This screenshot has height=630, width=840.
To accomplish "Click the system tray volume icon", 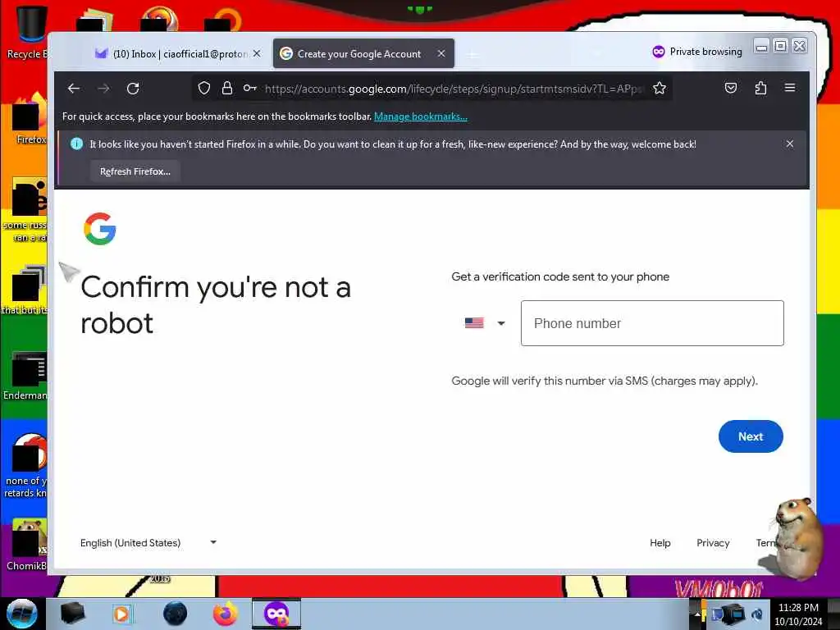I will [757, 614].
